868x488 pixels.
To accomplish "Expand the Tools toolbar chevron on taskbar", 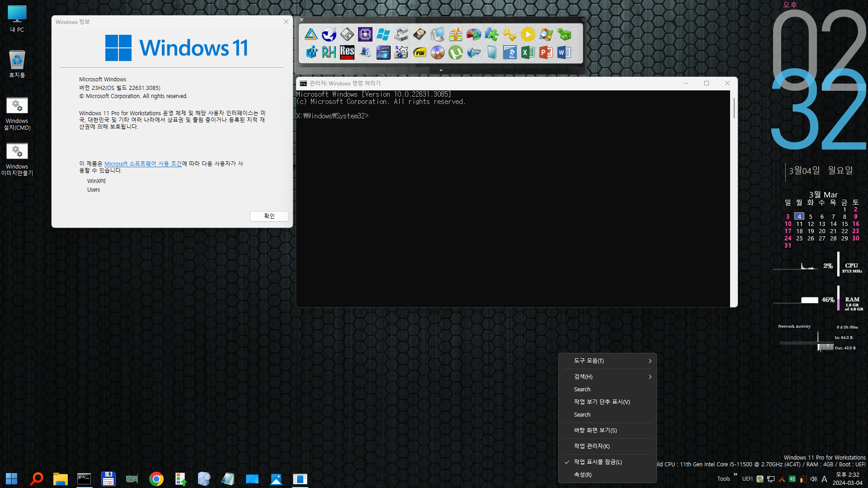I will pos(736,474).
